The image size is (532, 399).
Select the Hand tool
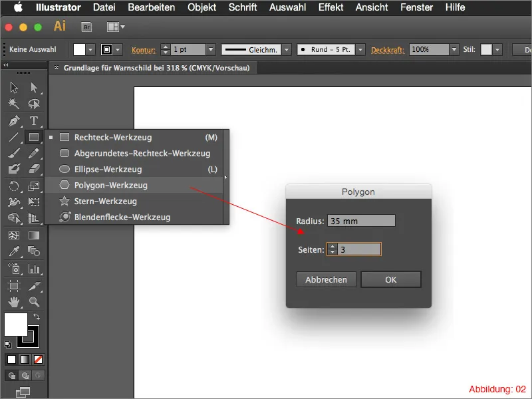point(14,302)
